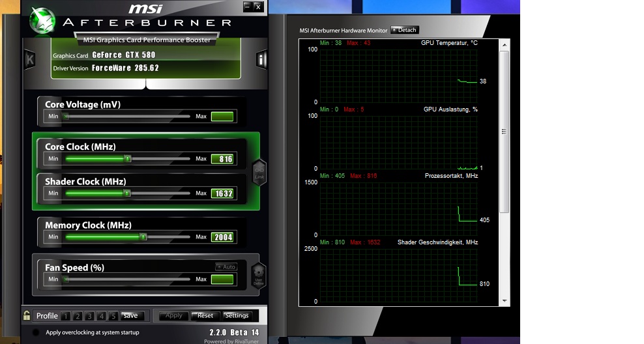Select profile slot 2
Image resolution: width=644 pixels, height=344 pixels.
click(77, 316)
